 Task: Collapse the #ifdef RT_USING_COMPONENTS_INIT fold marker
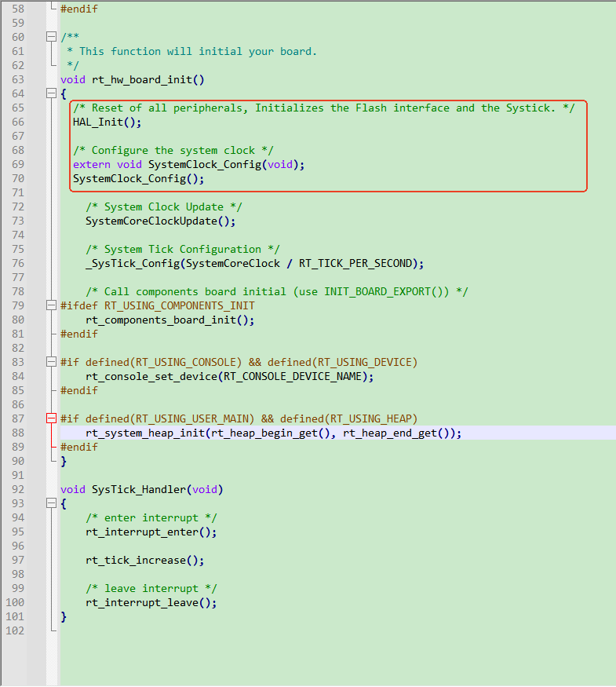pos(51,305)
